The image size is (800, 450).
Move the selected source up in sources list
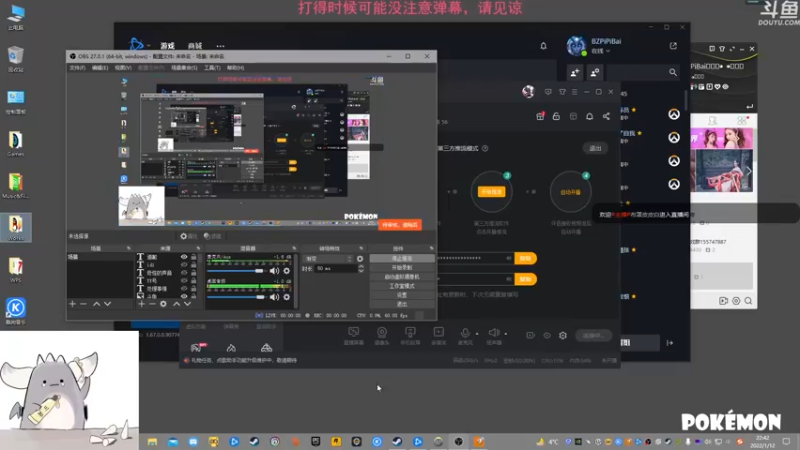tap(177, 304)
